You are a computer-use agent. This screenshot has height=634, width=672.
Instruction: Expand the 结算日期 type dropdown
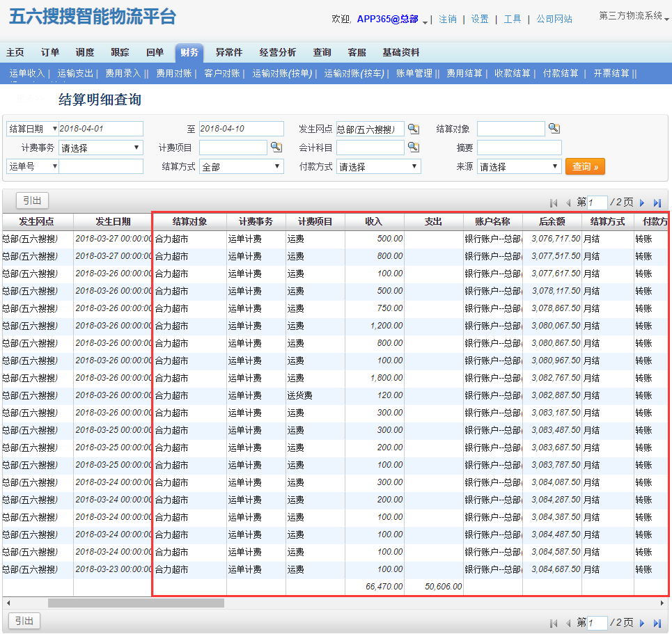point(32,129)
